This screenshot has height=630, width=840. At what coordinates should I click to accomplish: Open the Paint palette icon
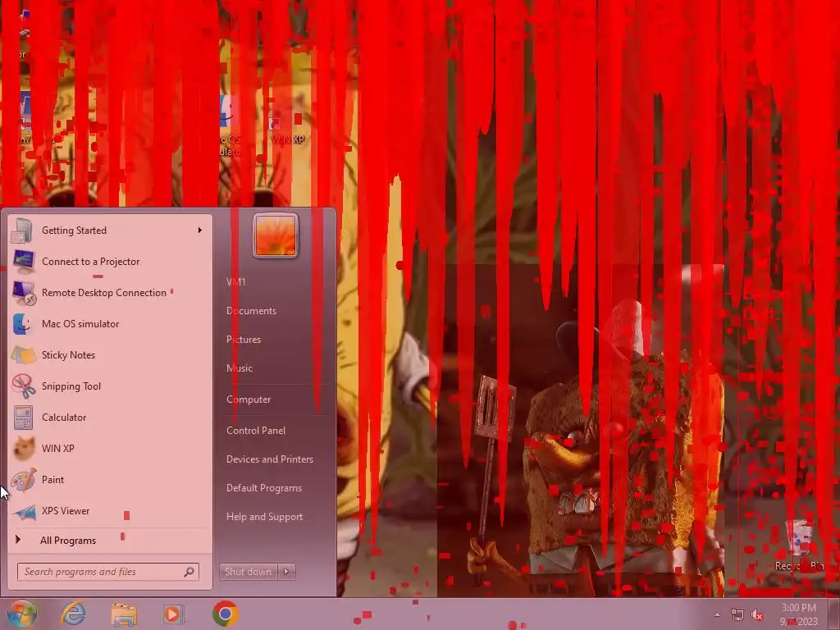point(24,479)
